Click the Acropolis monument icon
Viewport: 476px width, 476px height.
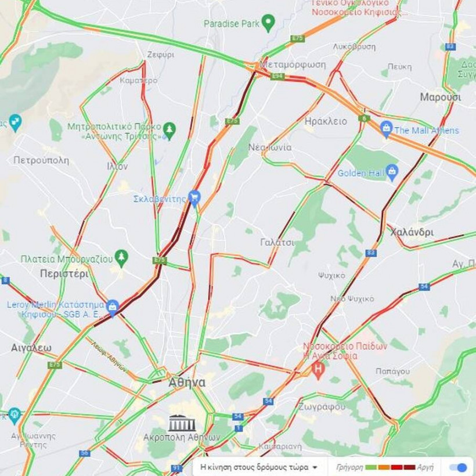click(182, 423)
